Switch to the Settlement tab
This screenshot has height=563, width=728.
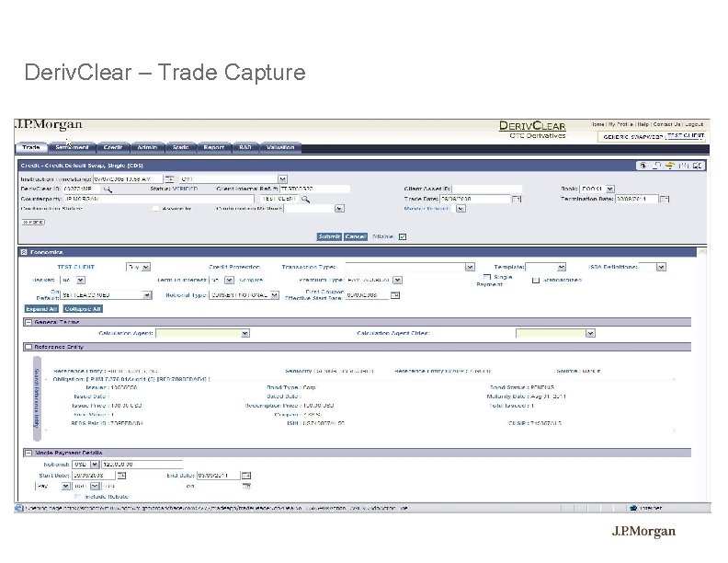point(72,147)
